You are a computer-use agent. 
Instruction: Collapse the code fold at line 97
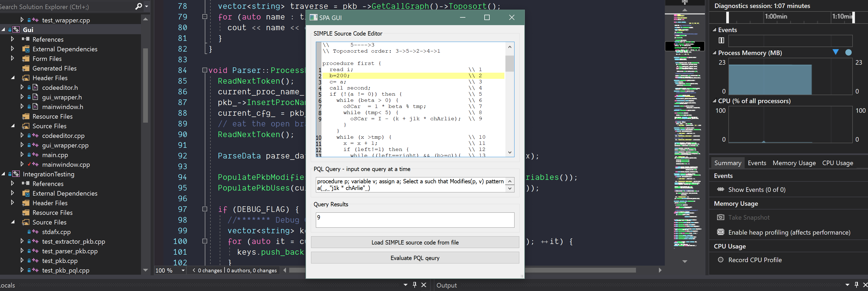(x=205, y=209)
